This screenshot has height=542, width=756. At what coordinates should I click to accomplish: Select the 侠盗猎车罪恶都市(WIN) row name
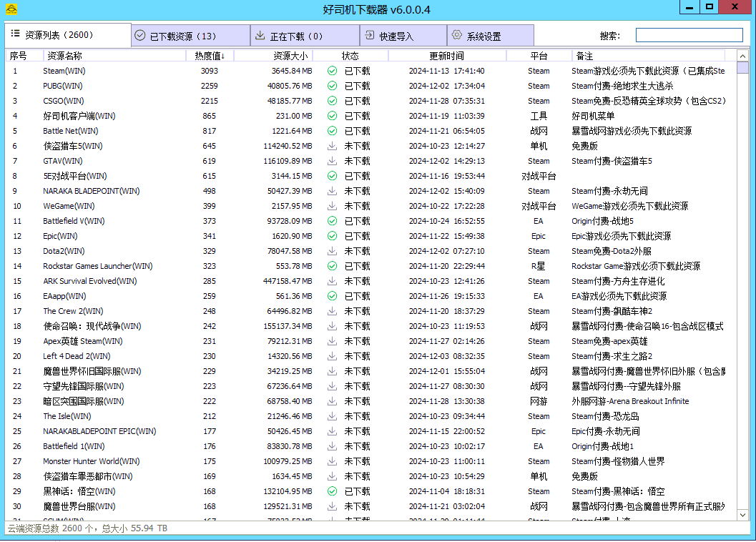tap(88, 476)
